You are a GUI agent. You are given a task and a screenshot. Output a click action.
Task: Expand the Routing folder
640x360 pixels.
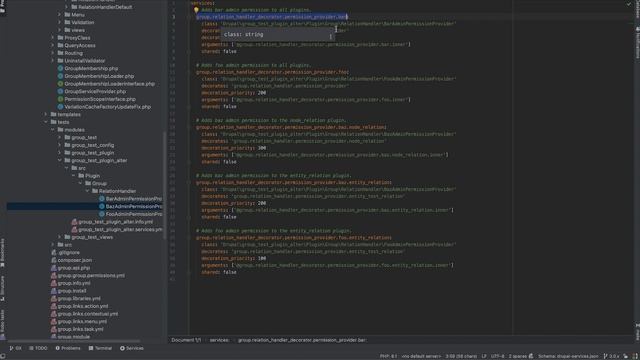click(53, 53)
